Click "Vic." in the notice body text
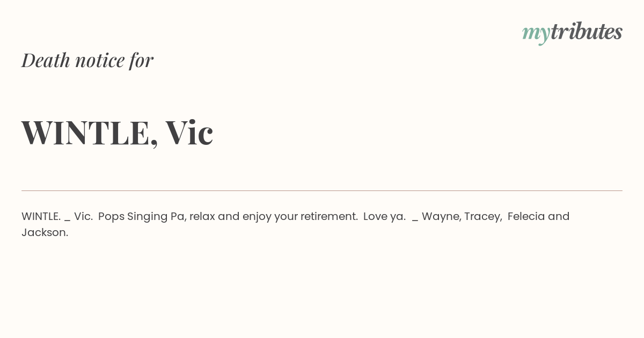644x338 pixels. 83,216
